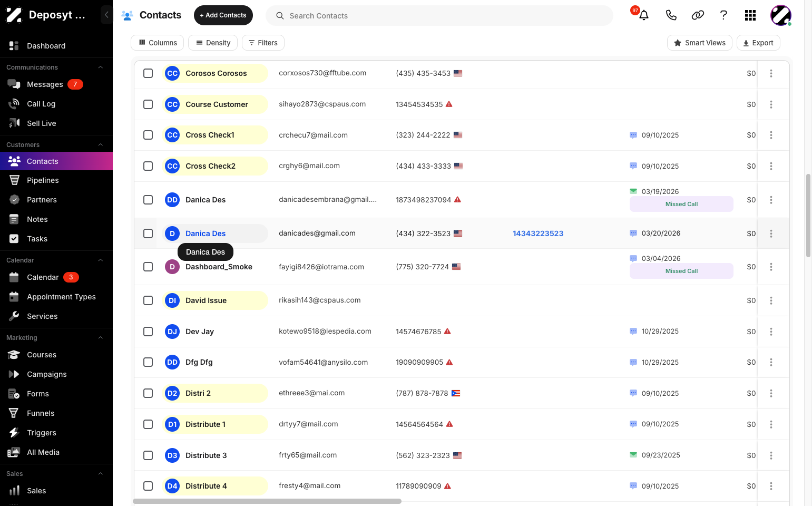Click the Add Contacts button
Viewport: 812px width, 506px height.
[223, 15]
